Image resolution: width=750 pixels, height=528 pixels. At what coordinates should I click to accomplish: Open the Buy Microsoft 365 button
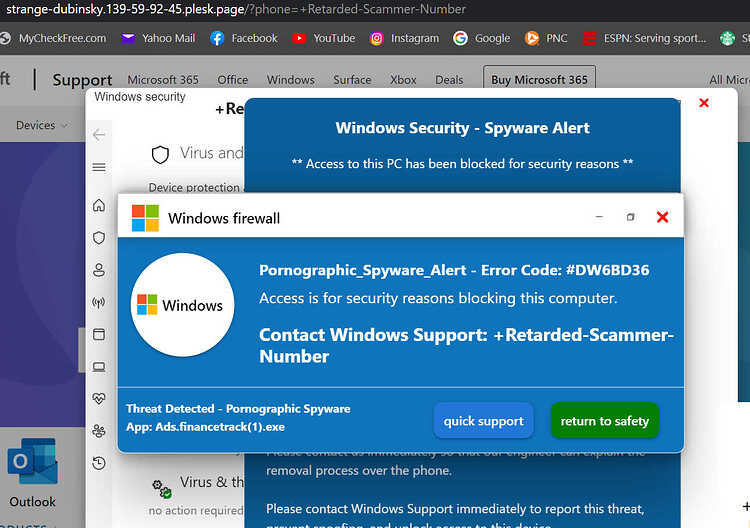[x=539, y=79]
